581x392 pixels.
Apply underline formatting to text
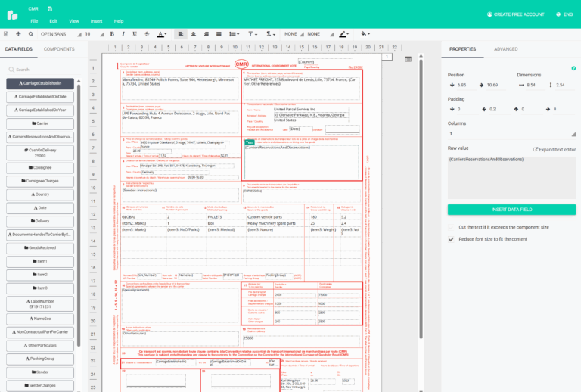pos(135,34)
